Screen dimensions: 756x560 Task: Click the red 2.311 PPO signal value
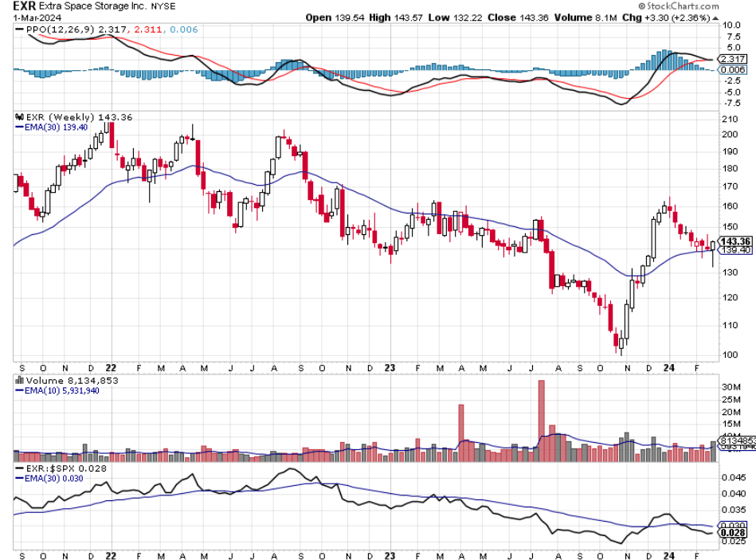point(147,29)
